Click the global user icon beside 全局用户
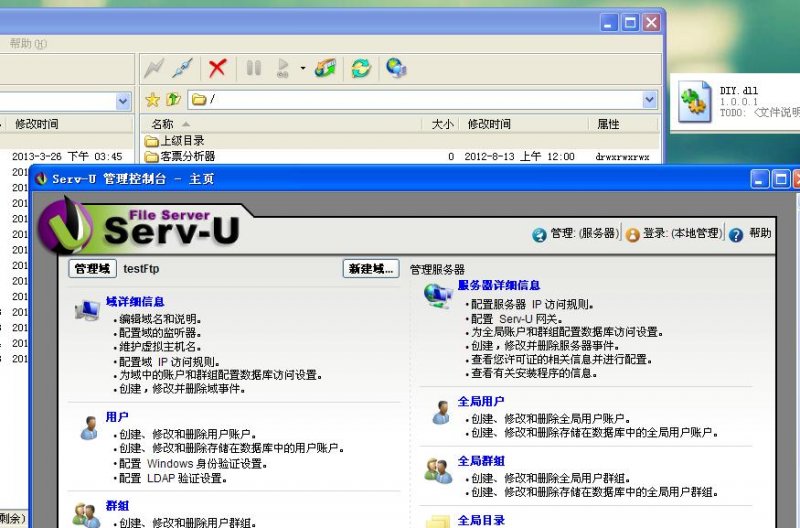 tap(441, 412)
